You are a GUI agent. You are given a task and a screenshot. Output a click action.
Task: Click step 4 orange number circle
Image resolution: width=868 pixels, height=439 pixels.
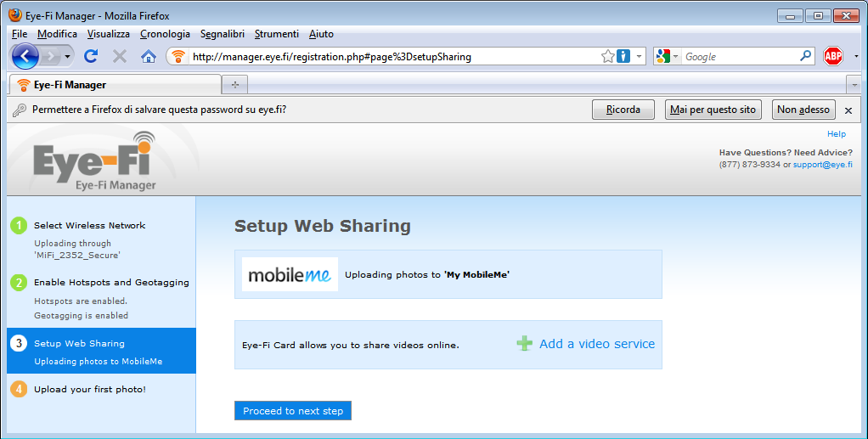tap(19, 389)
